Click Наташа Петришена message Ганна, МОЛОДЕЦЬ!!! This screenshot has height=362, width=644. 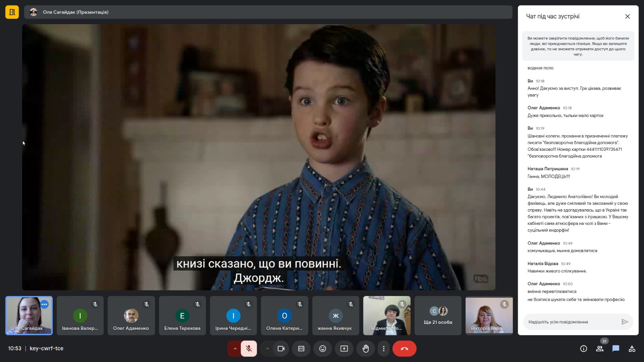[549, 177]
